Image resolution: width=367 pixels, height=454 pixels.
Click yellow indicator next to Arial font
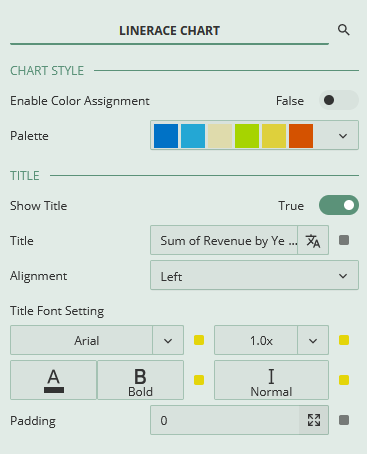pos(199,340)
